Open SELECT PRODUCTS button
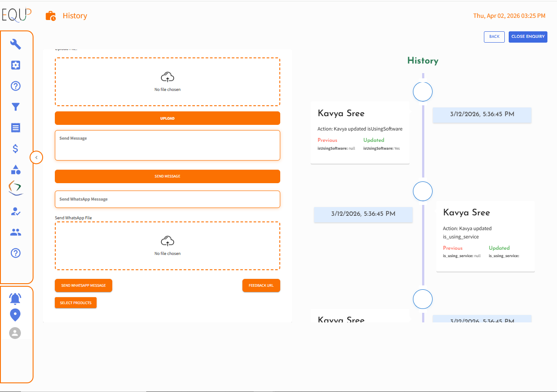557x392 pixels. pyautogui.click(x=76, y=303)
